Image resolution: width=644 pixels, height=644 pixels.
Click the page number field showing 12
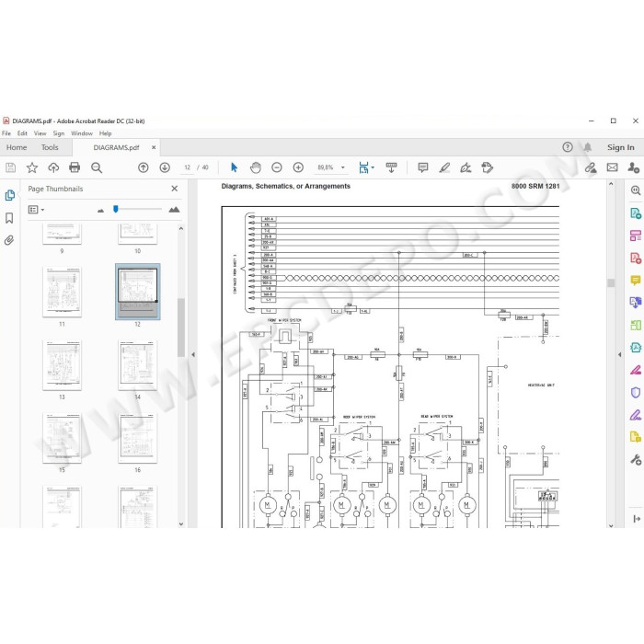pos(188,167)
